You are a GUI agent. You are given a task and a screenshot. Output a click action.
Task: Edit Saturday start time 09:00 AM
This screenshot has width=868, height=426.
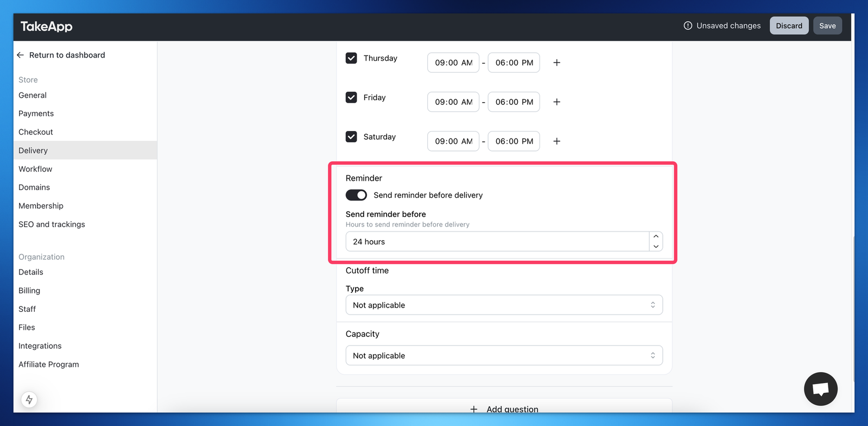pyautogui.click(x=453, y=141)
